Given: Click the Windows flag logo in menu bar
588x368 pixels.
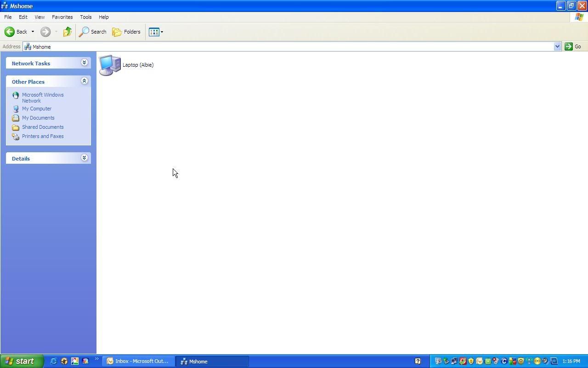Looking at the screenshot, I should tap(579, 17).
